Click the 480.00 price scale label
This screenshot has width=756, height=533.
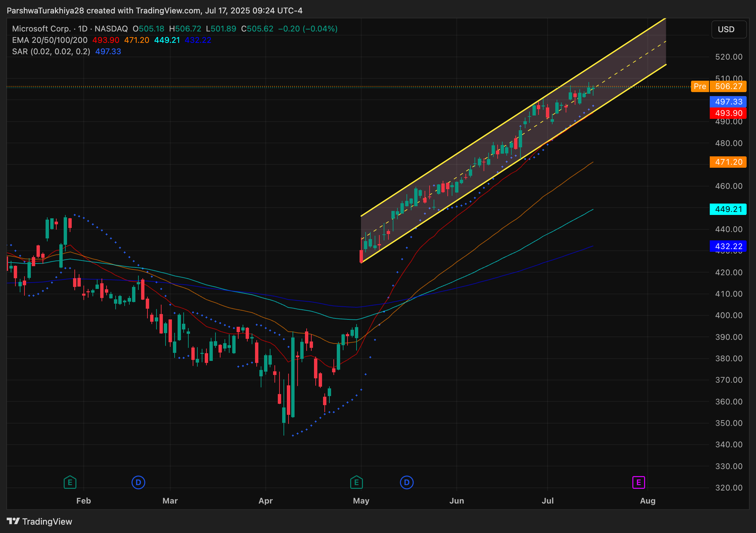pos(729,143)
